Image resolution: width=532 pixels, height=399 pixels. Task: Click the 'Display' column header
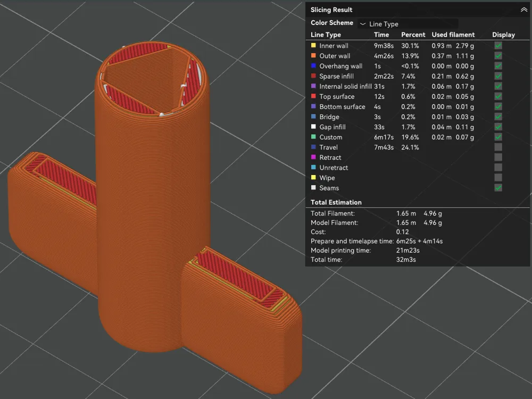tap(503, 35)
